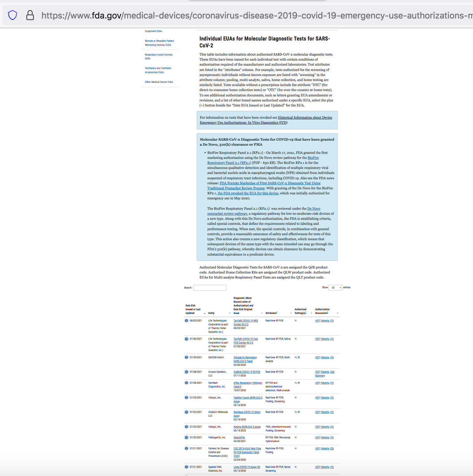Viewport: 473px width, 476px height.
Task: Open Remote or Wearable Patient Monitoring Devices EUAs
Action: tap(159, 43)
